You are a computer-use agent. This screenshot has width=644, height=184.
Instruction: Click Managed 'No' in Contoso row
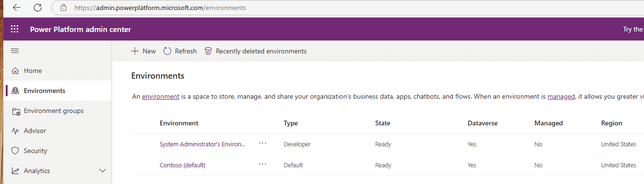click(x=538, y=165)
